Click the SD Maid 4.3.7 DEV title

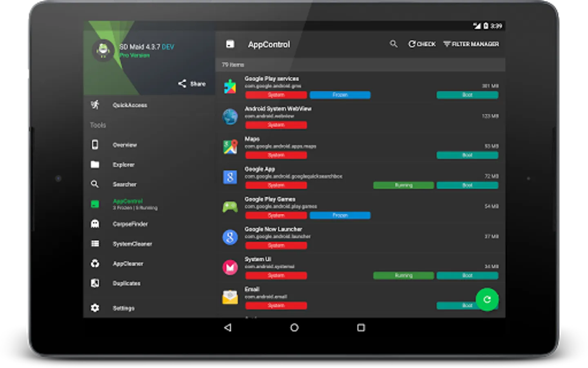(147, 47)
